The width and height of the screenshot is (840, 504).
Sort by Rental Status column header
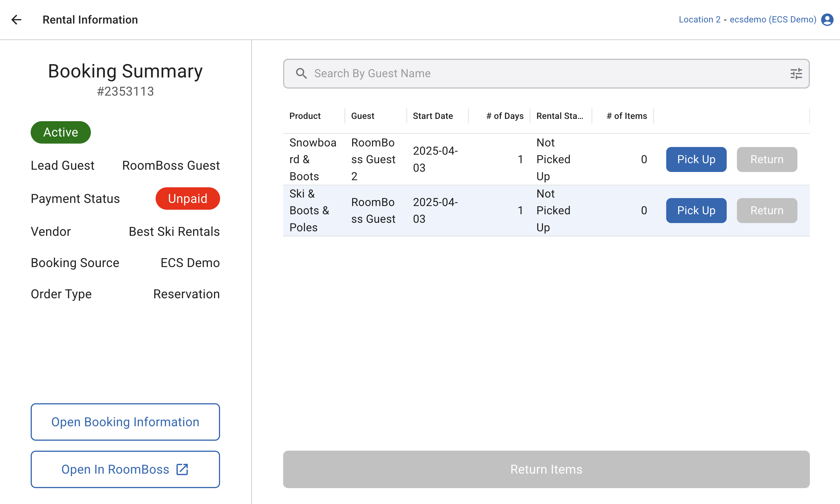coord(559,116)
